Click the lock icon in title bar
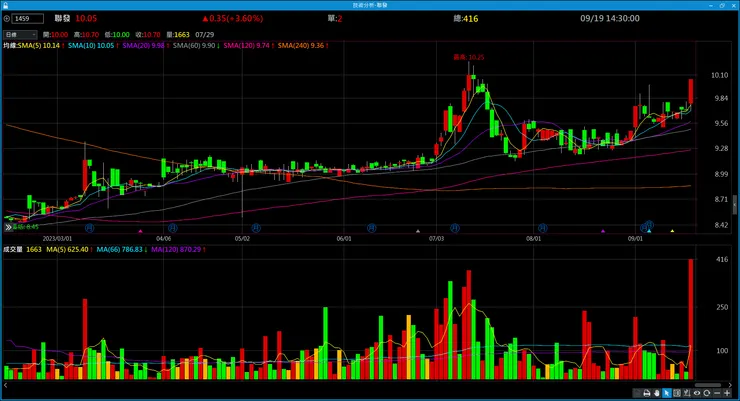Viewport: 740px width, 401px height. point(6,5)
